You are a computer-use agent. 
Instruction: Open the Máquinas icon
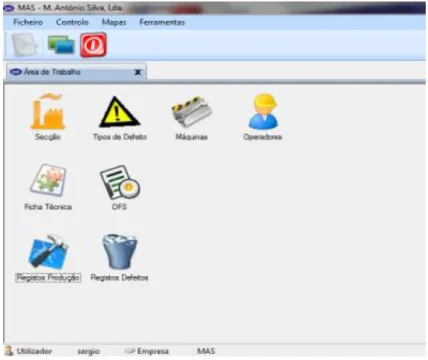coord(191,111)
